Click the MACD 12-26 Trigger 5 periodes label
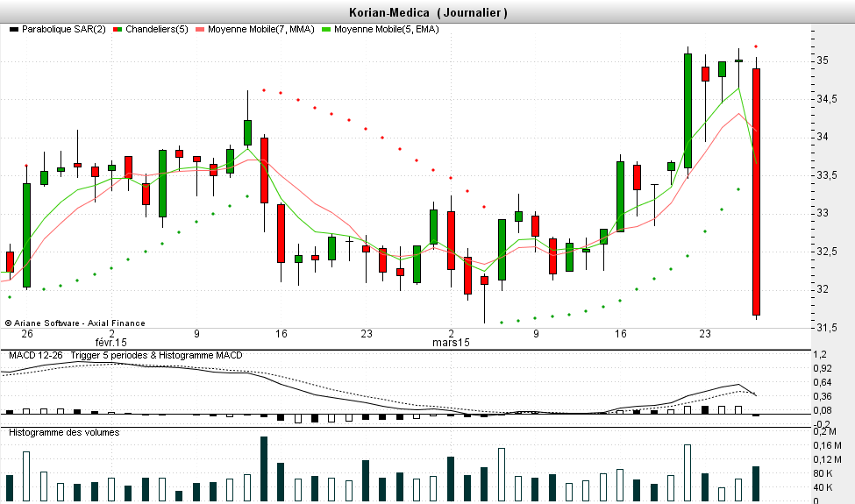The height and width of the screenshot is (504, 855). [x=125, y=355]
